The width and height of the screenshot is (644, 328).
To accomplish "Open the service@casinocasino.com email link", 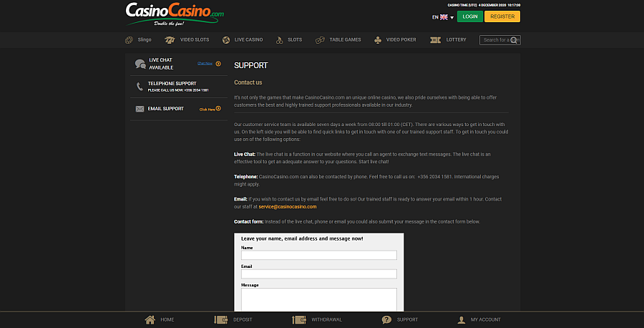I will click(288, 207).
